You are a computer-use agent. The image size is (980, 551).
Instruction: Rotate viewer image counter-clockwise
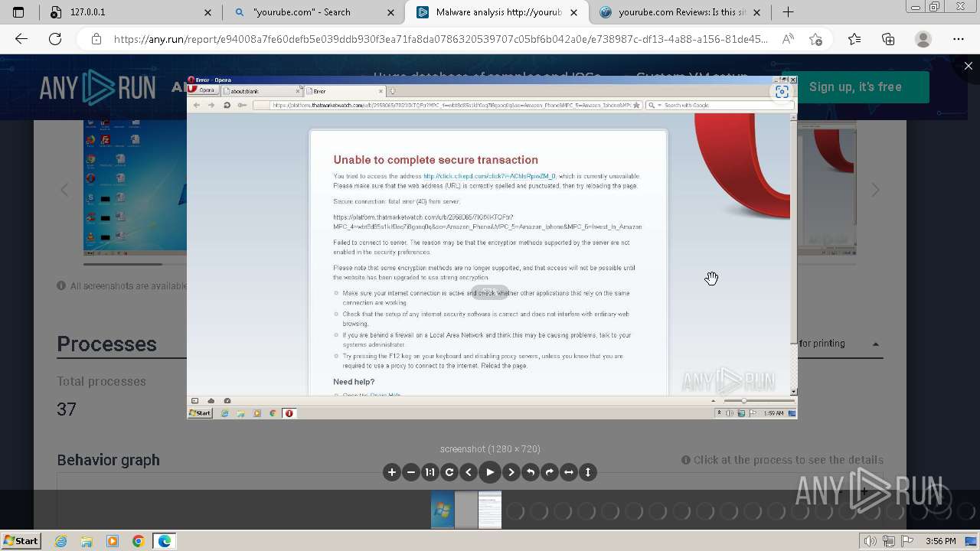pyautogui.click(x=531, y=472)
